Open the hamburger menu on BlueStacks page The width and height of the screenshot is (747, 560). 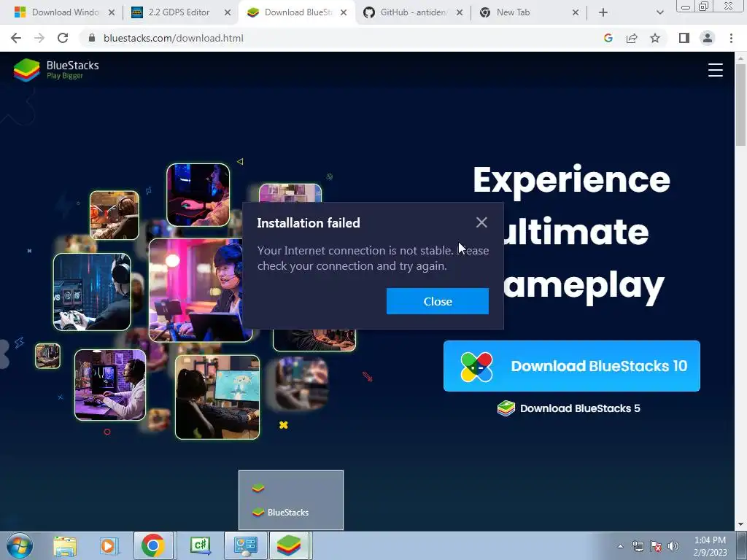[715, 70]
